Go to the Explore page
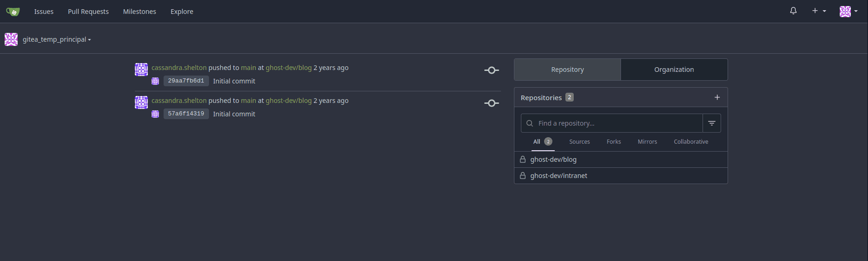 (182, 12)
